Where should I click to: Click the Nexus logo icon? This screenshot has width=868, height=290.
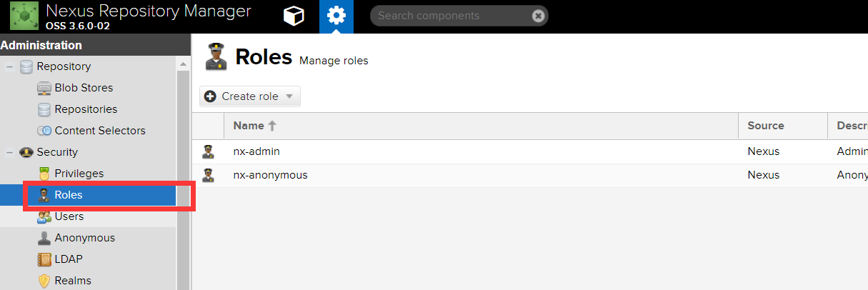(24, 16)
